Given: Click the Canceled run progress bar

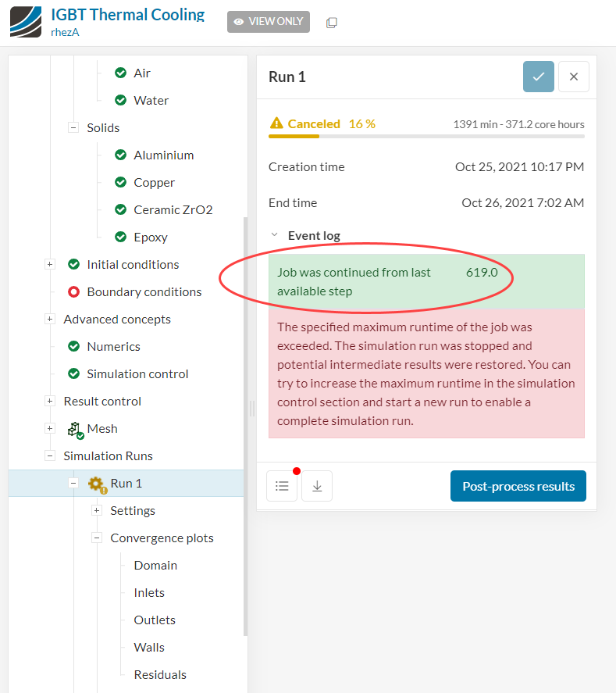Looking at the screenshot, I should 426,137.
